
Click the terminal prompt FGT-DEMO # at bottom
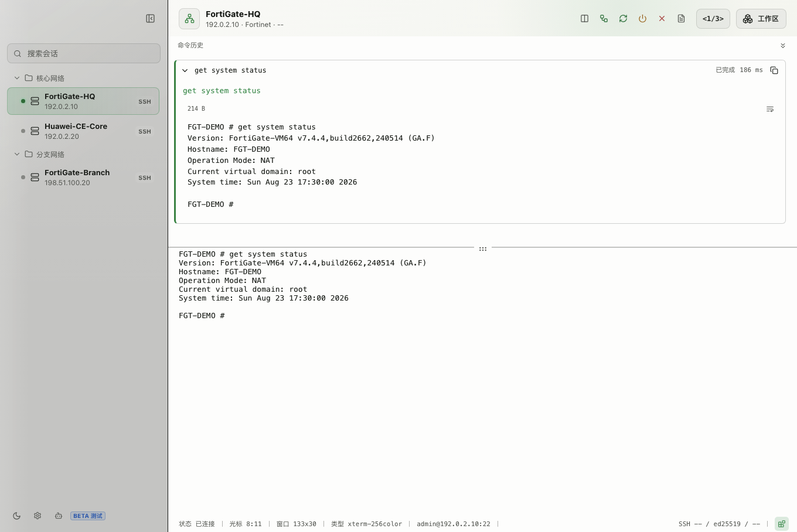point(202,316)
